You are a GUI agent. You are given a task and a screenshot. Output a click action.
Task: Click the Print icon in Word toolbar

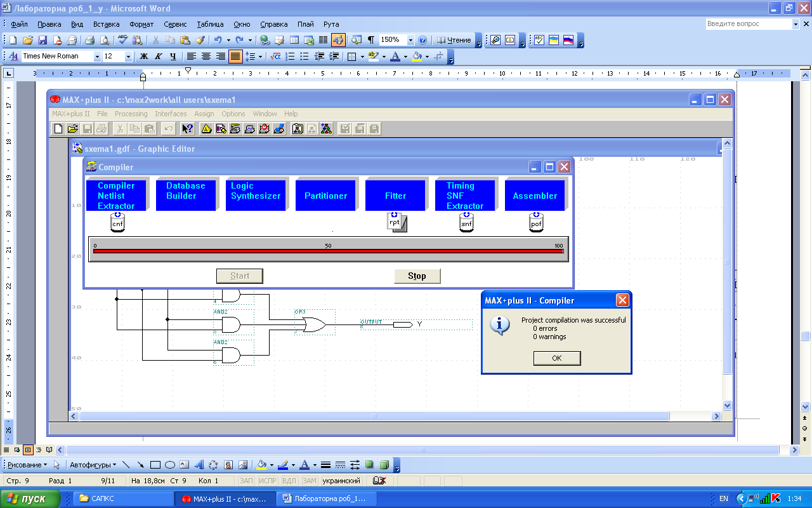click(89, 40)
